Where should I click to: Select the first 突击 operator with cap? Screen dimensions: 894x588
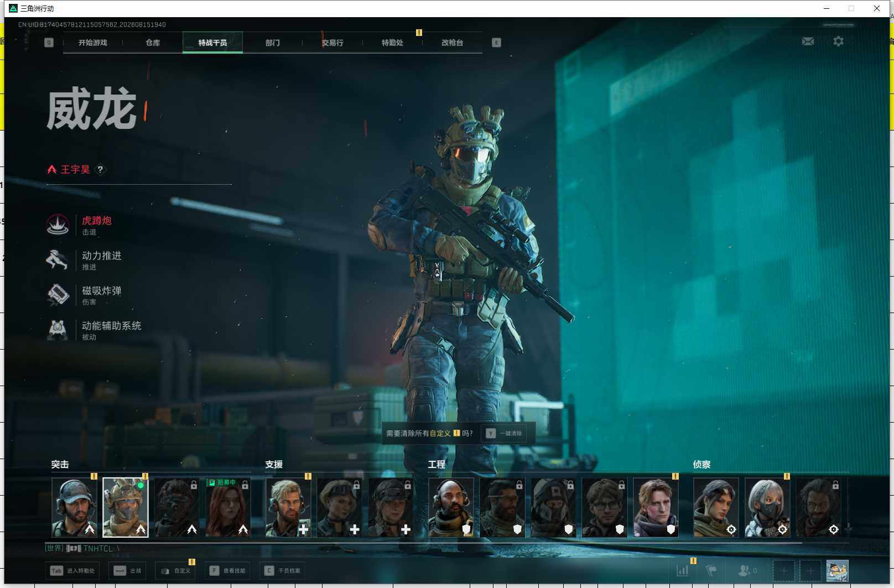74,507
